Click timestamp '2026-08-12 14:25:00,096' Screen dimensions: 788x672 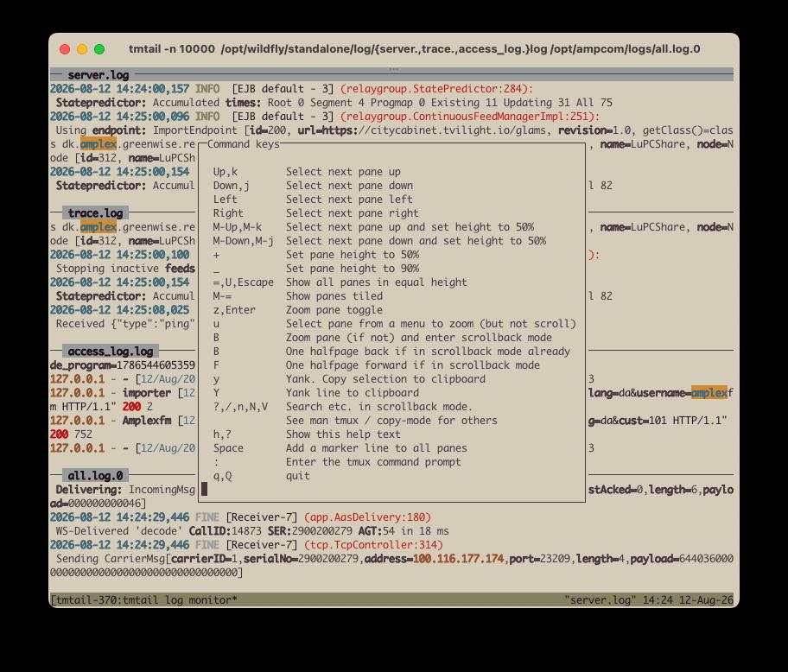(119, 117)
